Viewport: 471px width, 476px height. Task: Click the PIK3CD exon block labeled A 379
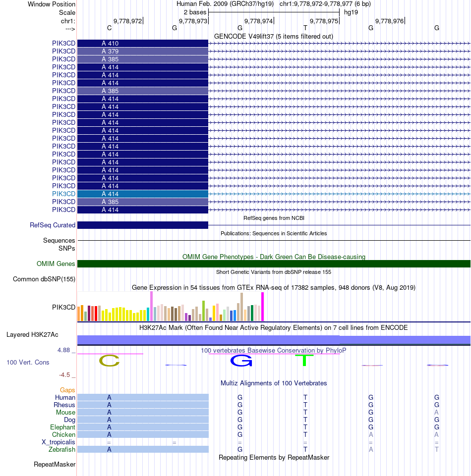coord(143,52)
